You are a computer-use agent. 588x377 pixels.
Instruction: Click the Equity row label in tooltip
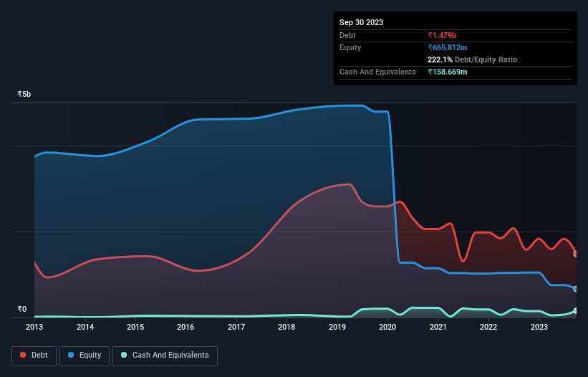pos(350,47)
